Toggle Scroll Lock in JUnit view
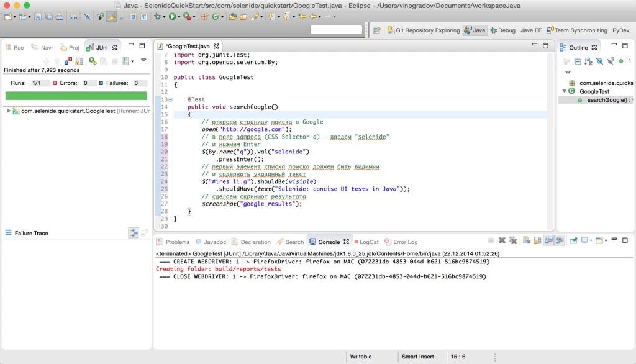 (79, 61)
